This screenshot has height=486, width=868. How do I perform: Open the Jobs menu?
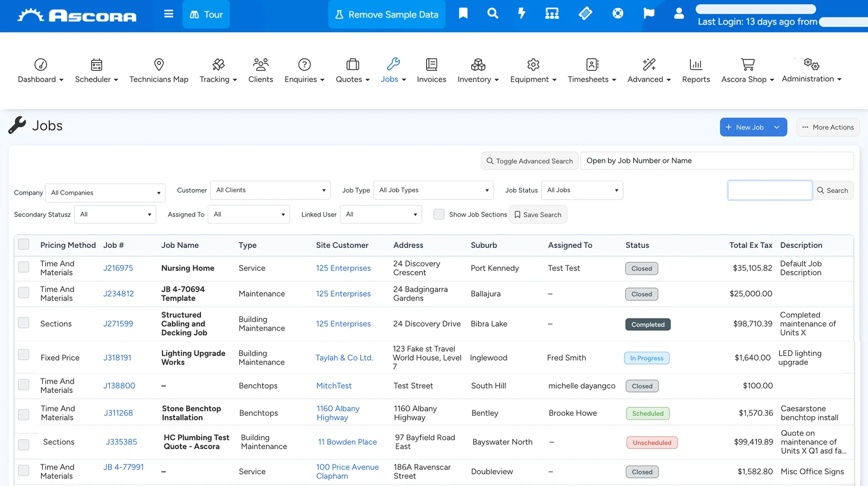[x=393, y=71]
